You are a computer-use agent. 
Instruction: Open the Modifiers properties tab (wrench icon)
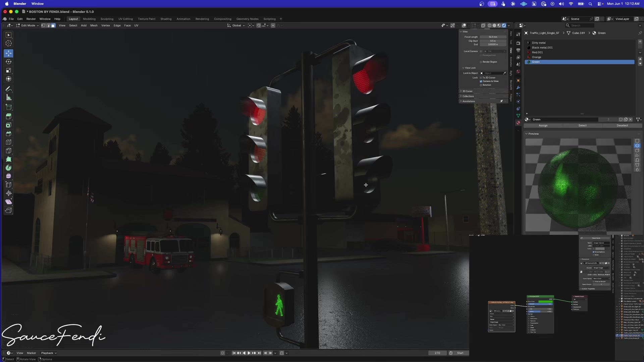coord(518,87)
